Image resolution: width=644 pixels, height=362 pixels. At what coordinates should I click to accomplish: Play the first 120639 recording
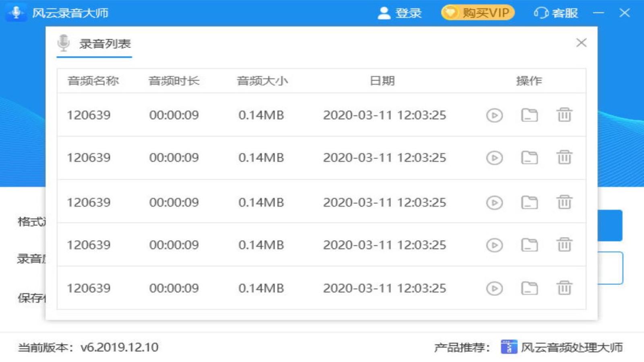494,115
